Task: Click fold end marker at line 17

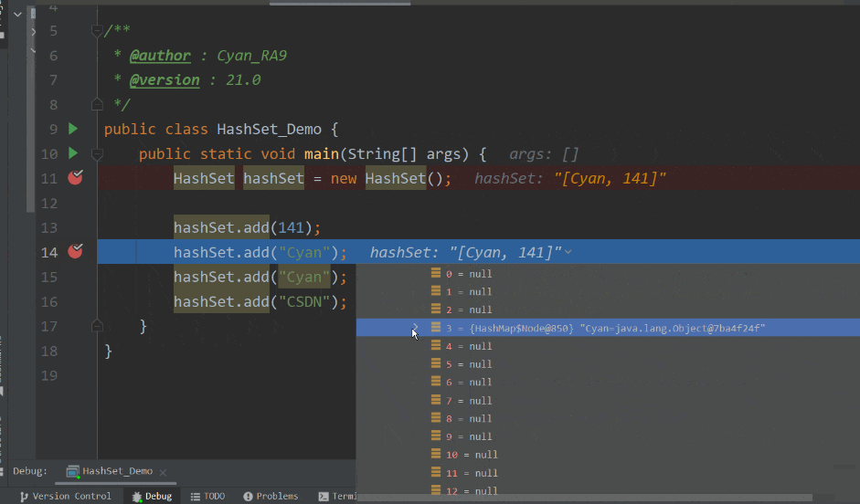Action: [97, 326]
